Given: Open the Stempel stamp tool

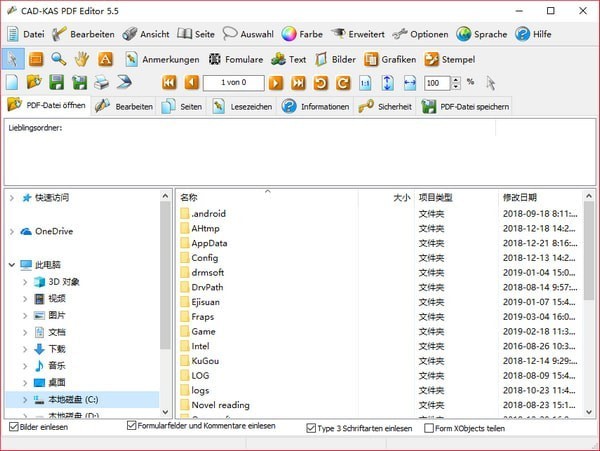Looking at the screenshot, I should pos(450,60).
